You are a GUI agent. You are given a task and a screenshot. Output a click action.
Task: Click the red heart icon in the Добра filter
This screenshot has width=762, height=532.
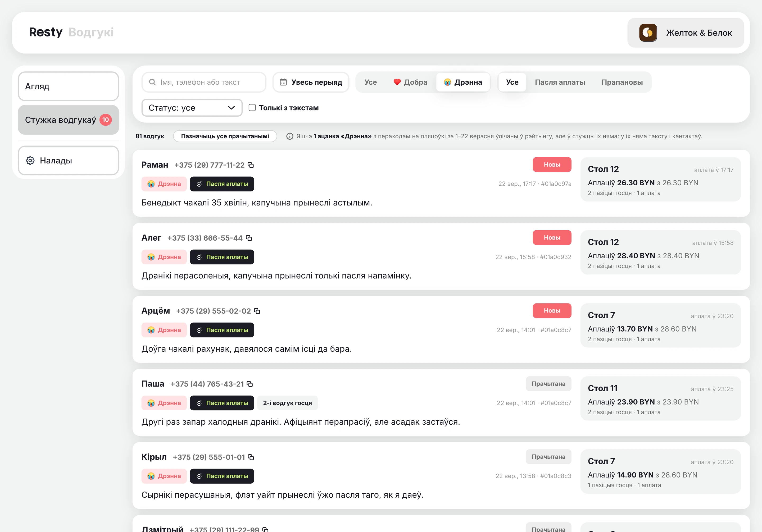[x=397, y=82]
